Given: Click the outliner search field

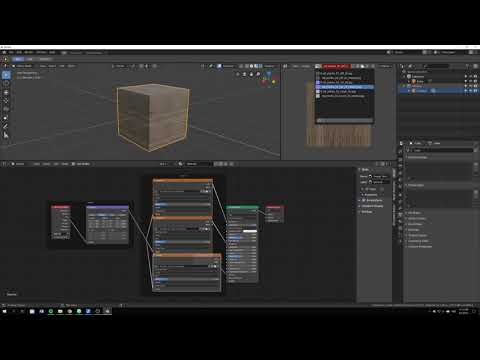Looking at the screenshot, I should [x=436, y=66].
